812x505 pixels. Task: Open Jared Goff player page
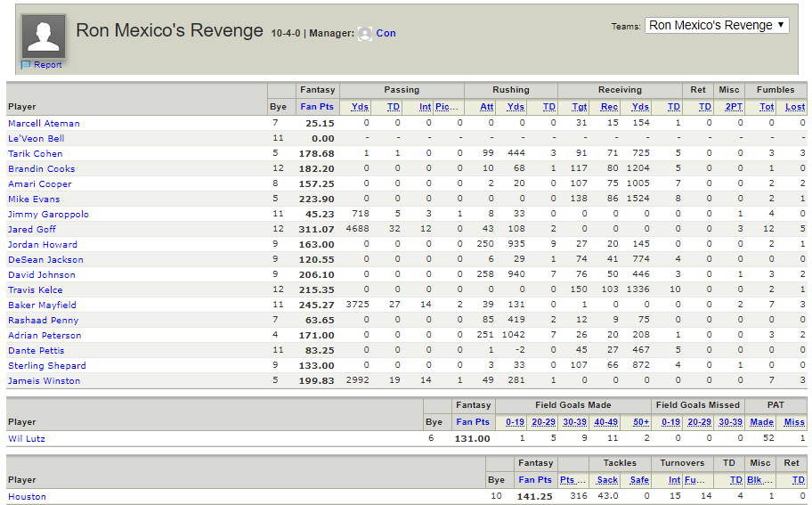click(x=32, y=229)
